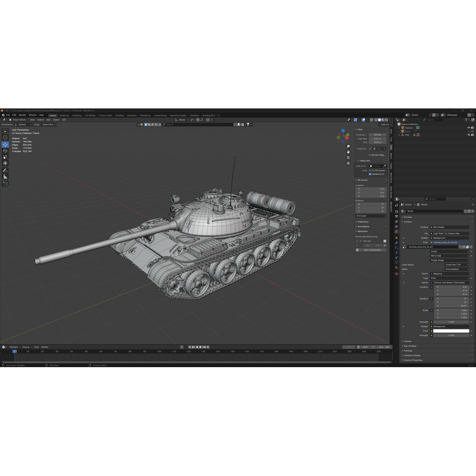
Task: Hide the Camera object in the Outliner
Action: click(468, 128)
